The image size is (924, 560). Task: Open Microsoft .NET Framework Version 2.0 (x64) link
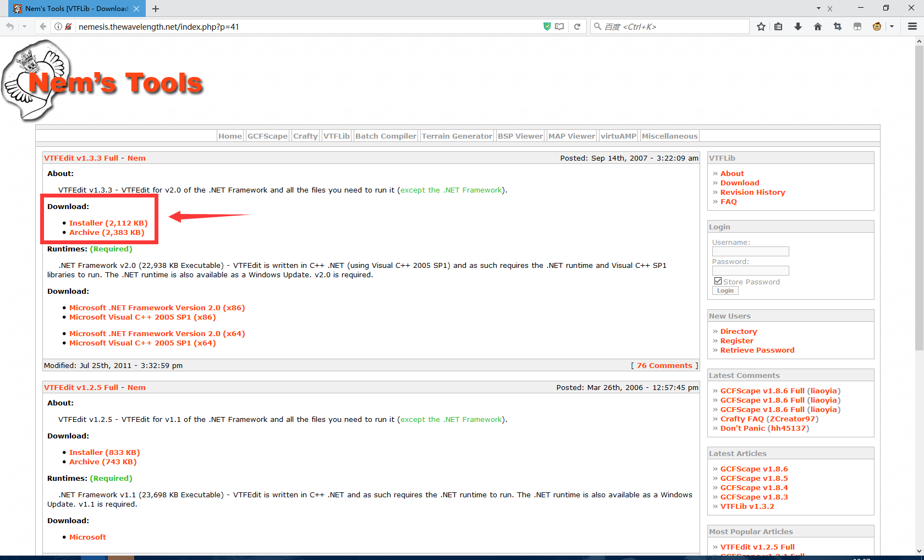157,333
